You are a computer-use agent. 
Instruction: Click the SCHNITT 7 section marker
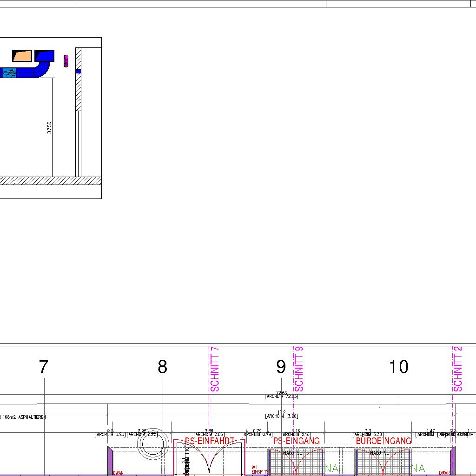214,370
